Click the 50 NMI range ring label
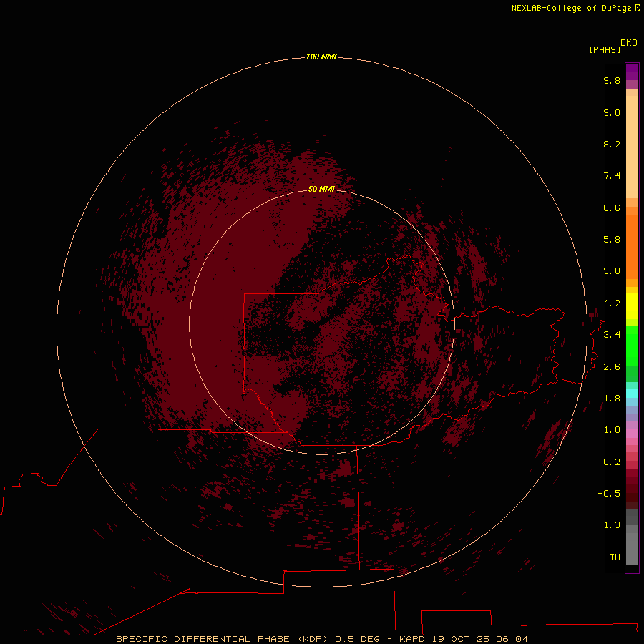This screenshot has width=644, height=644. click(x=321, y=189)
